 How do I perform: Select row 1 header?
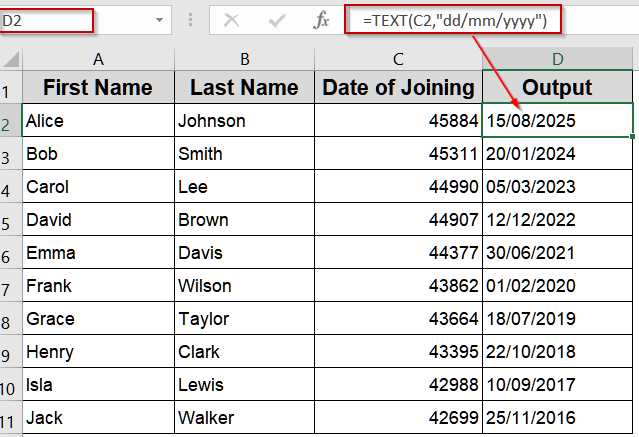coord(11,87)
